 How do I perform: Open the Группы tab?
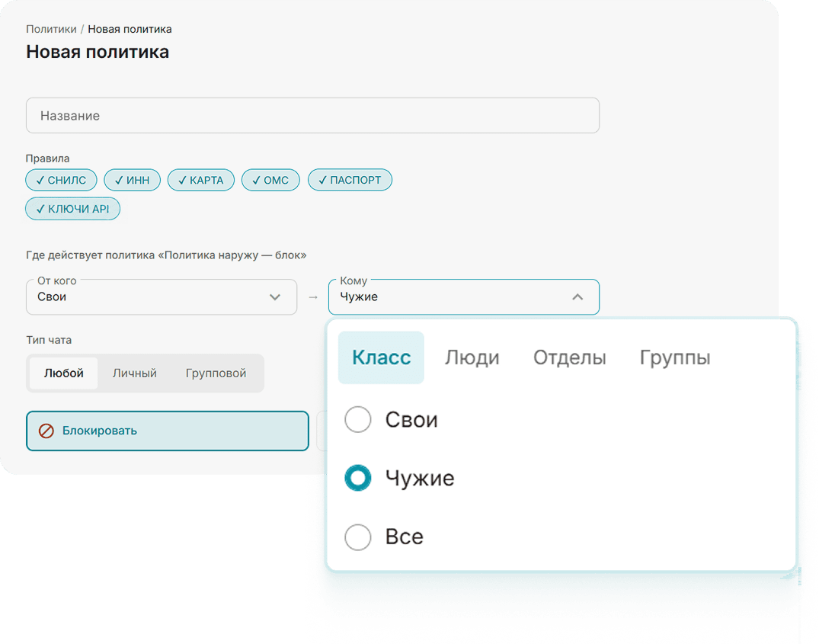(675, 357)
